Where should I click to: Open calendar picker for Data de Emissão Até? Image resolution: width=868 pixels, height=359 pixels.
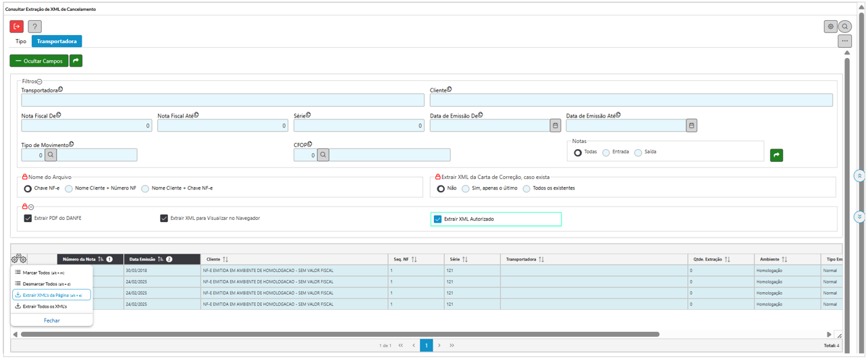point(691,126)
